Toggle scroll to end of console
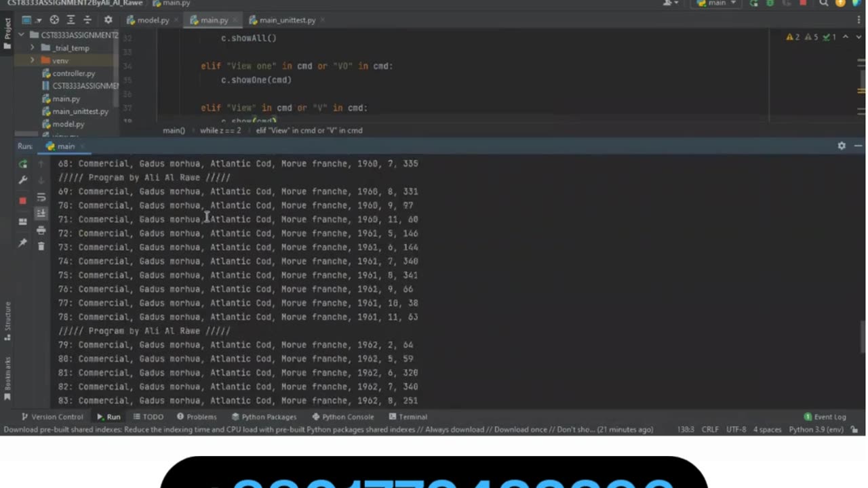This screenshot has height=488, width=868. (x=41, y=213)
